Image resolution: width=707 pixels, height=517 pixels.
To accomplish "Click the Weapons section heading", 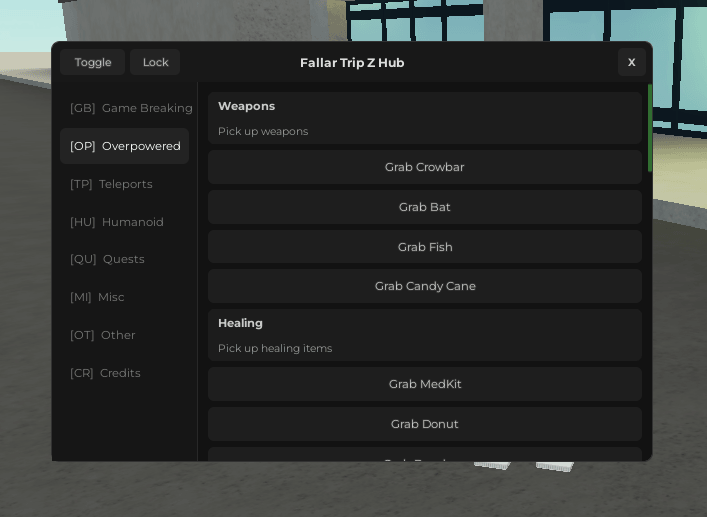I will (246, 106).
